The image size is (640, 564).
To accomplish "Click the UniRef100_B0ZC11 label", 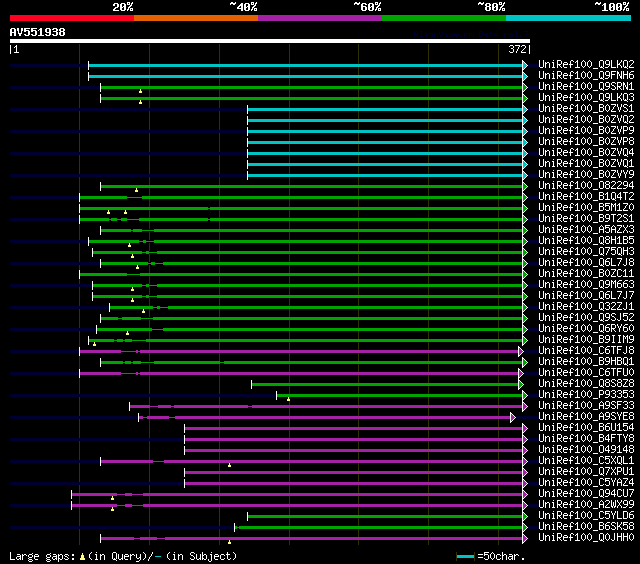I will 586,274.
